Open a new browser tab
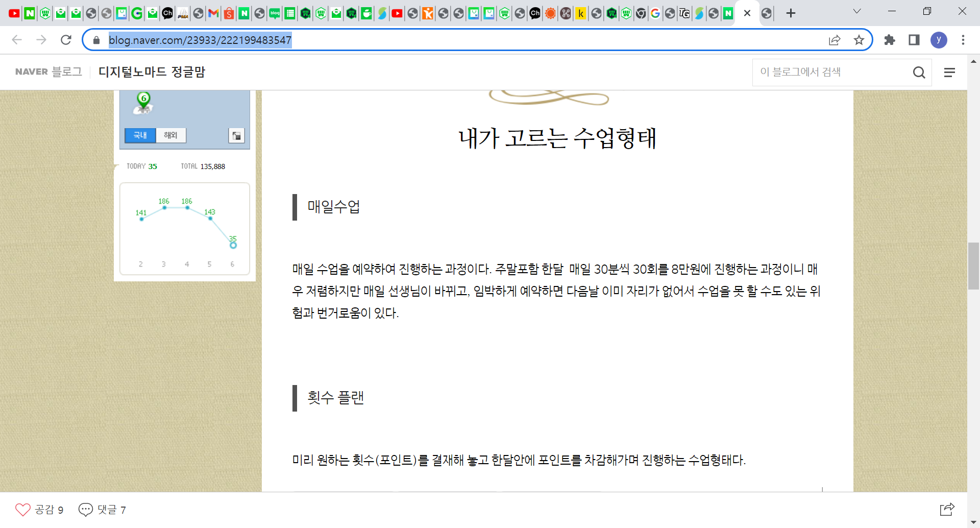Viewport: 980px width, 528px height. (x=791, y=13)
